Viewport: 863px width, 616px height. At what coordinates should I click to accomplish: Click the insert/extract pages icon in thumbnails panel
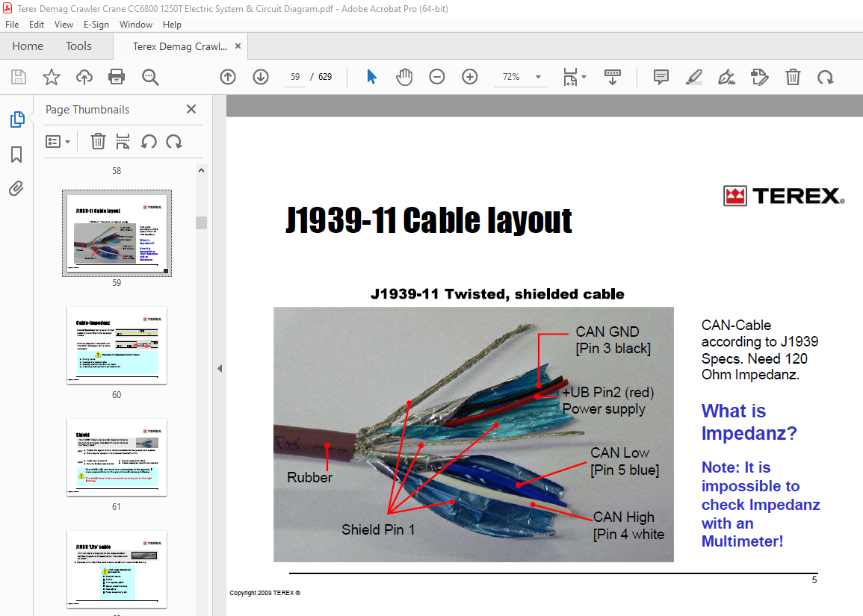click(123, 141)
